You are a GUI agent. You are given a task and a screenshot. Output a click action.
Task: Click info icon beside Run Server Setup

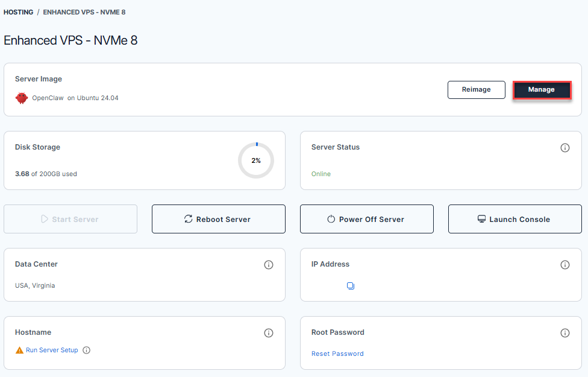[x=87, y=350]
